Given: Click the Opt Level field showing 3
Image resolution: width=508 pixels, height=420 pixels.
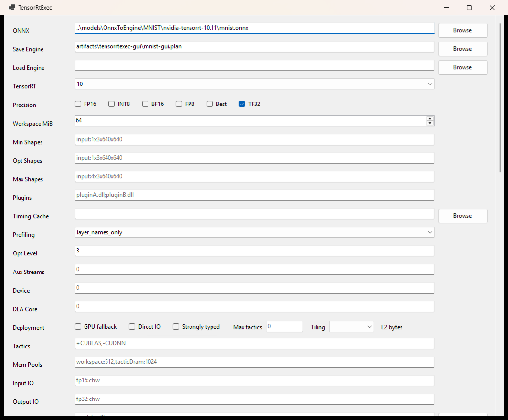Looking at the screenshot, I should click(254, 251).
